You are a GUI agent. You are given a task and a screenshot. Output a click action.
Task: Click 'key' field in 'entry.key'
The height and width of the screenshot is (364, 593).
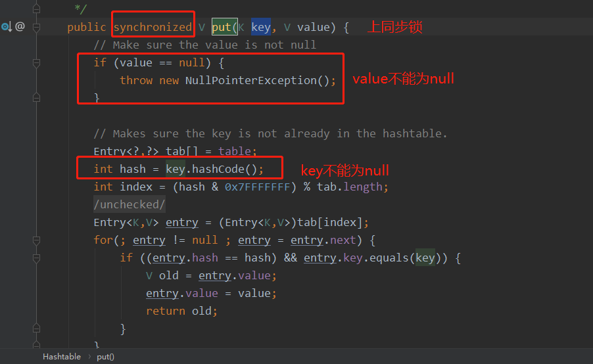point(353,258)
